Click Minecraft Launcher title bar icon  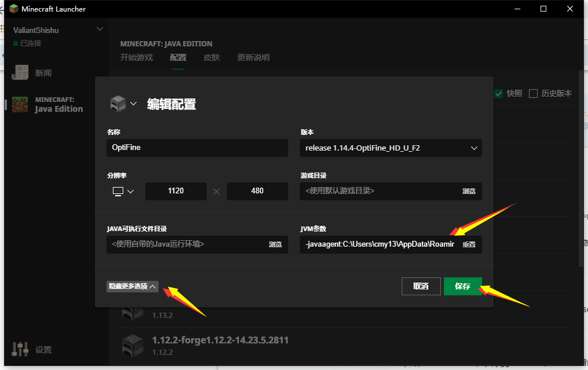click(14, 9)
